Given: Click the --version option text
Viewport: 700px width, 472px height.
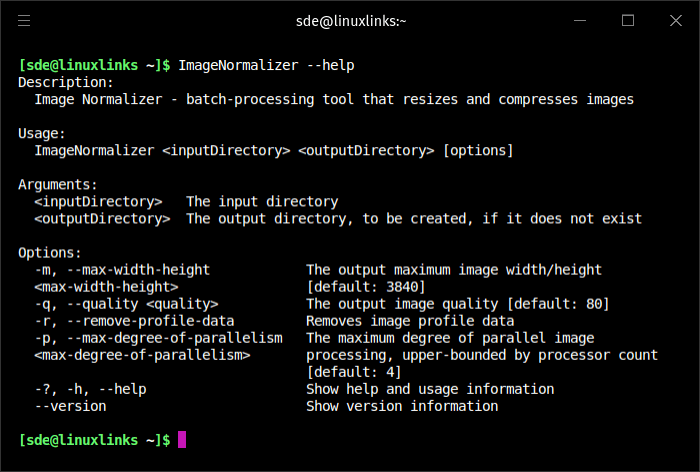Looking at the screenshot, I should (x=70, y=406).
